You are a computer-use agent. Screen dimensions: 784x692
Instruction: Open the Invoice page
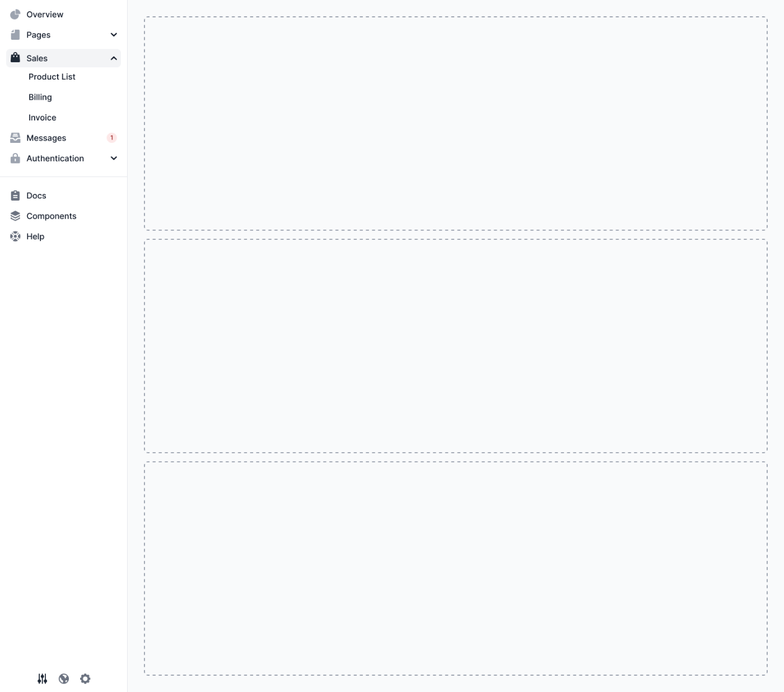click(43, 118)
